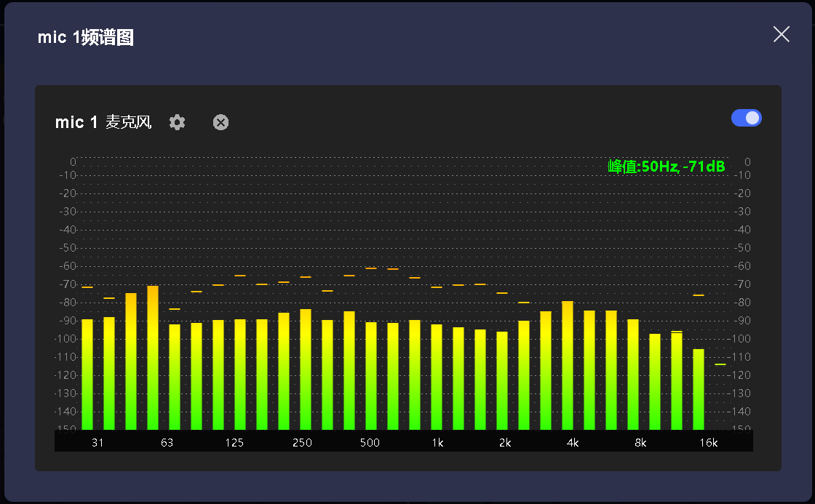Image resolution: width=815 pixels, height=504 pixels.
Task: Click the spectrum bar above 4k label
Action: pos(568,364)
